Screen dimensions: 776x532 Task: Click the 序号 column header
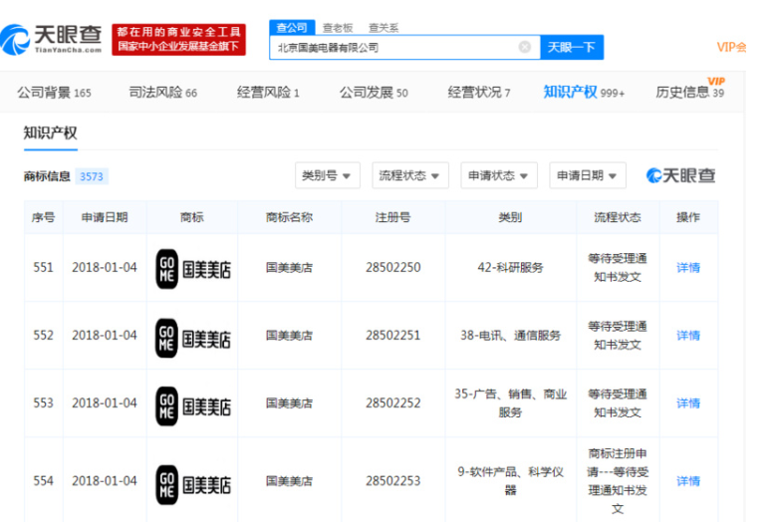click(x=43, y=217)
